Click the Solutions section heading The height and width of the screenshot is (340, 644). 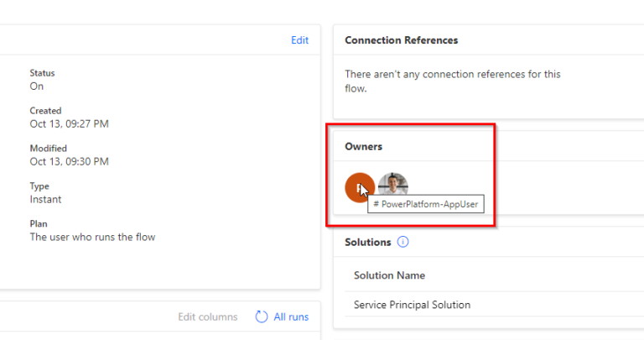click(367, 243)
